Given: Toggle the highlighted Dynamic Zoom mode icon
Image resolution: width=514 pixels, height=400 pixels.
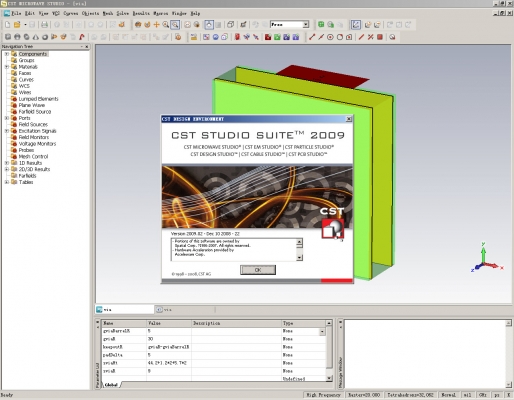Looking at the screenshot, I should coord(175,25).
